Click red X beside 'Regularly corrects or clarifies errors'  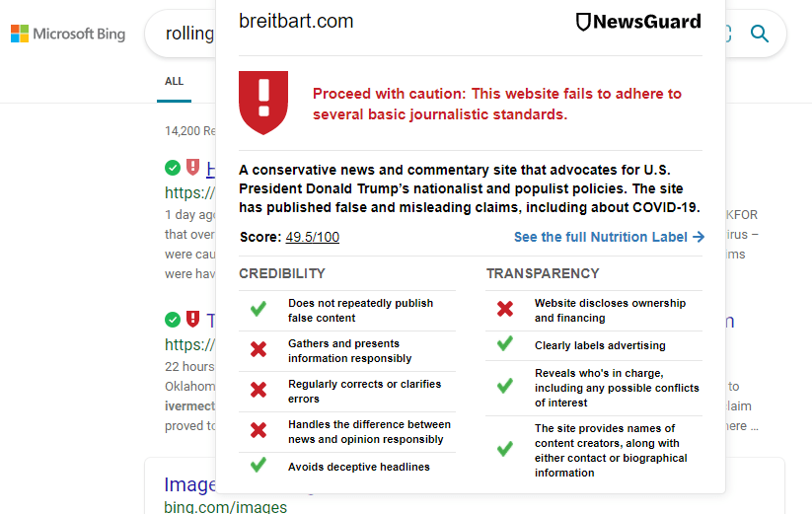[x=258, y=390]
